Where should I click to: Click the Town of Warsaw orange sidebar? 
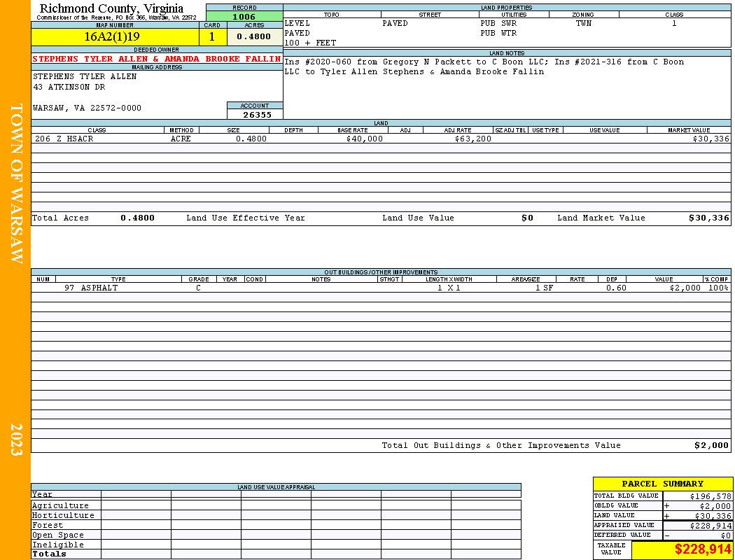[15, 280]
